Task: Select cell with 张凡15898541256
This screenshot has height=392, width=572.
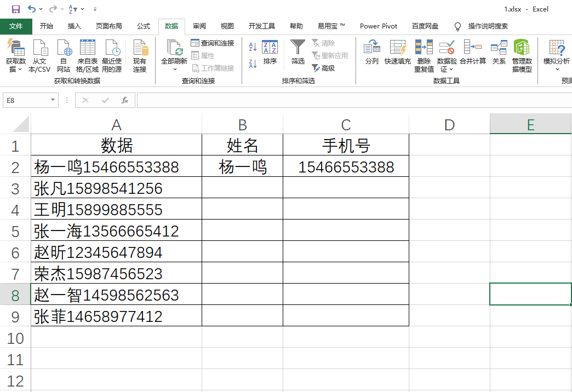Action: [116, 187]
